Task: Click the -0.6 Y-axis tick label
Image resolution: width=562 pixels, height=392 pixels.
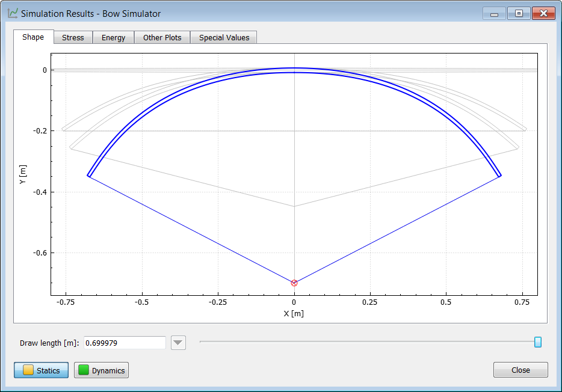Action: (x=40, y=253)
